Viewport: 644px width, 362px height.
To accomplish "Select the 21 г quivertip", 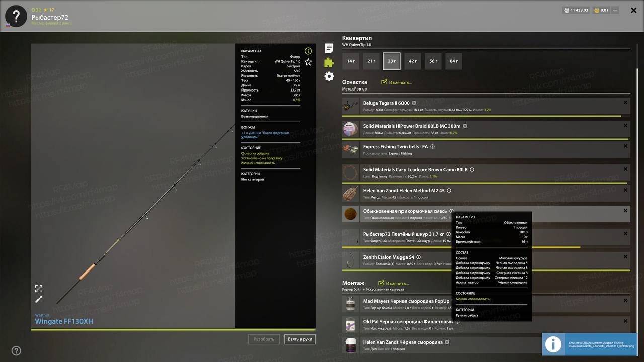I will pos(371,61).
